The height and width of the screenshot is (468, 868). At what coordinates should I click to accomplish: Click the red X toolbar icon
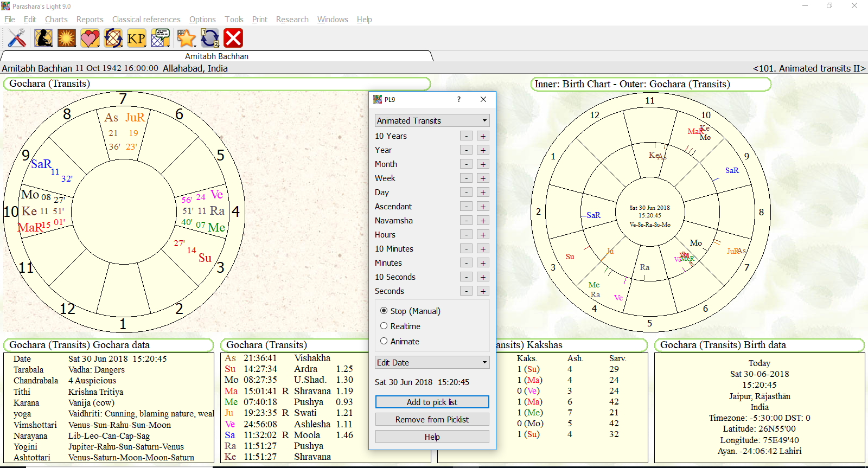233,38
